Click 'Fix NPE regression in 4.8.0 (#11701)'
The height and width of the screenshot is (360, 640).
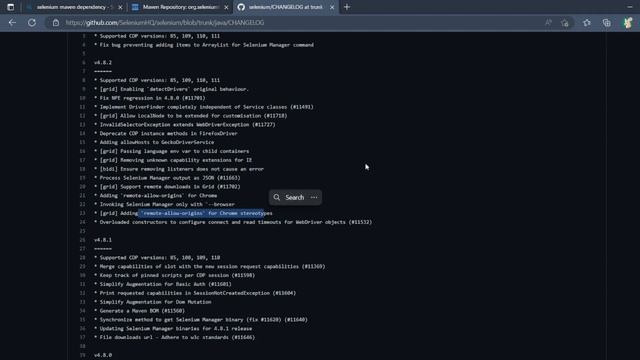(149, 98)
